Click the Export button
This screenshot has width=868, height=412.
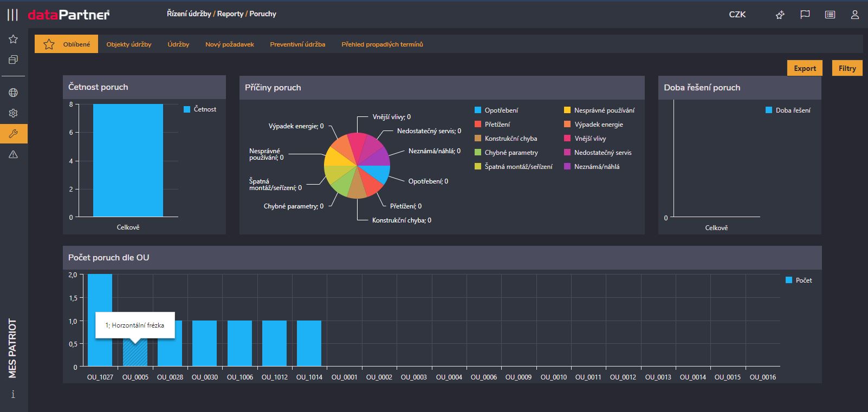[x=805, y=68]
